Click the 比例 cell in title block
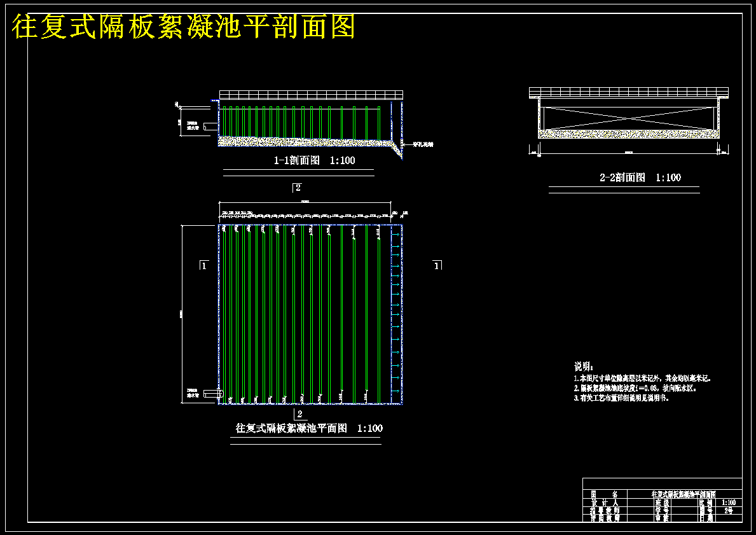The image size is (756, 535). coord(706,503)
